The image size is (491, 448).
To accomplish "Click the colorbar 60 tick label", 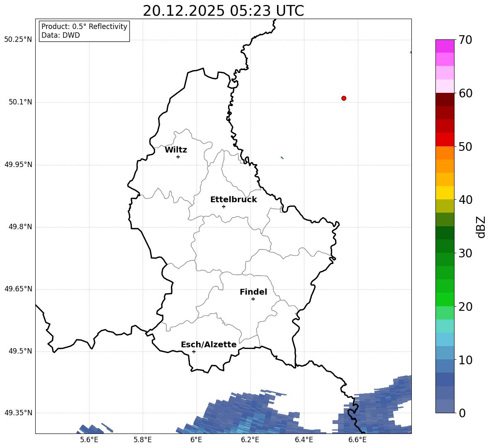I will pyautogui.click(x=465, y=93).
